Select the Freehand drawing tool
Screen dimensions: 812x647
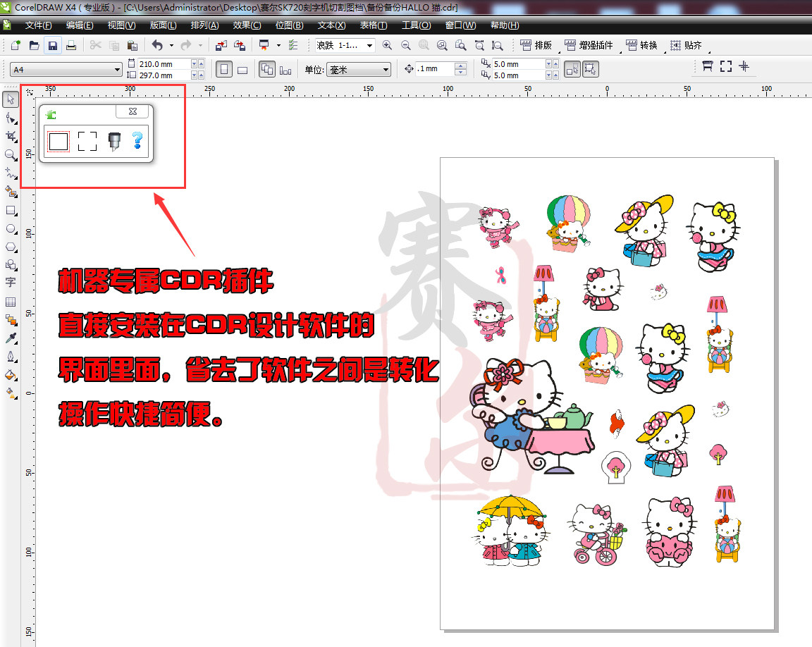(11, 173)
